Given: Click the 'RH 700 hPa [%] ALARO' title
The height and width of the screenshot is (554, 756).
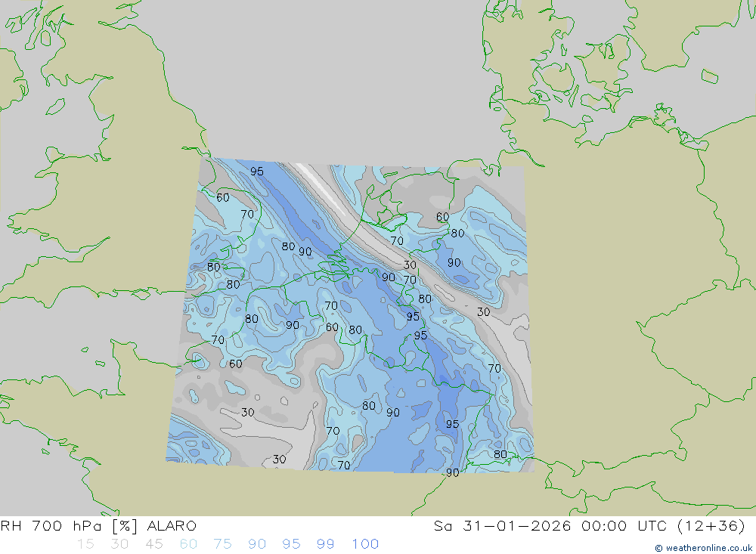Looking at the screenshot, I should (x=98, y=526).
